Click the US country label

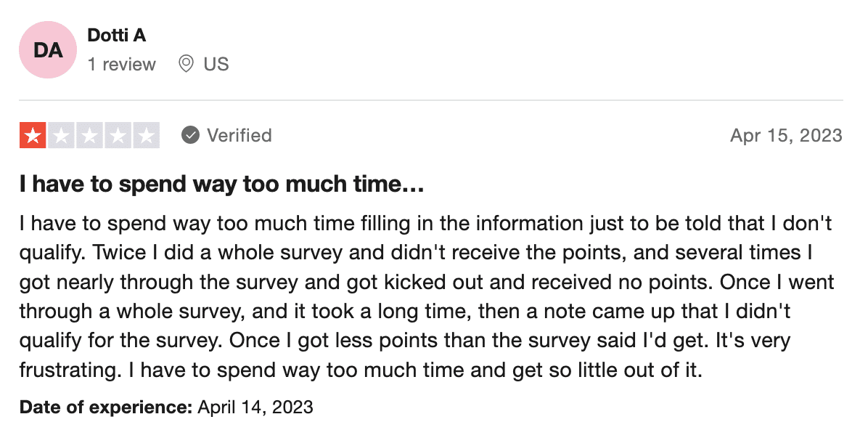pos(216,64)
